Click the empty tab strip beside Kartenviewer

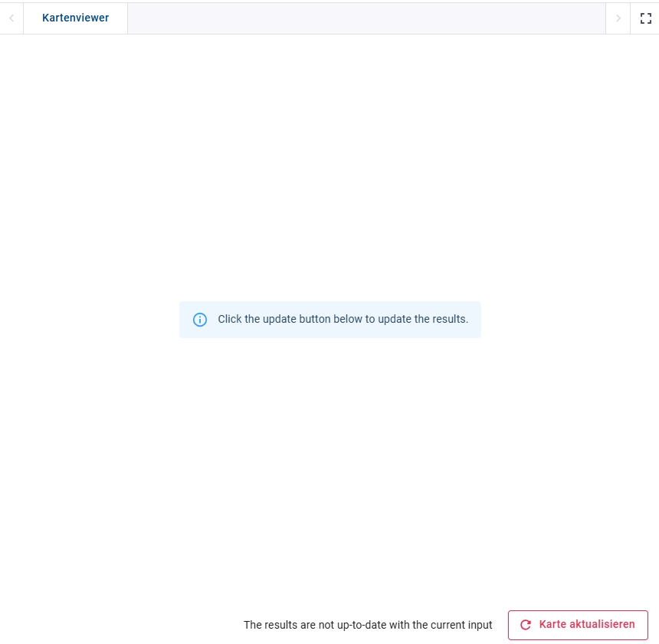366,18
